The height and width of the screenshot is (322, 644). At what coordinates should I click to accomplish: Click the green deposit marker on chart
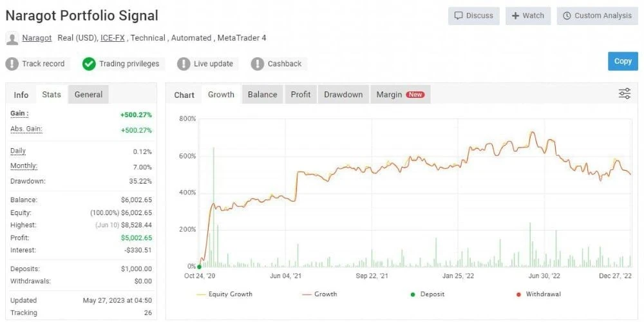[x=200, y=267]
